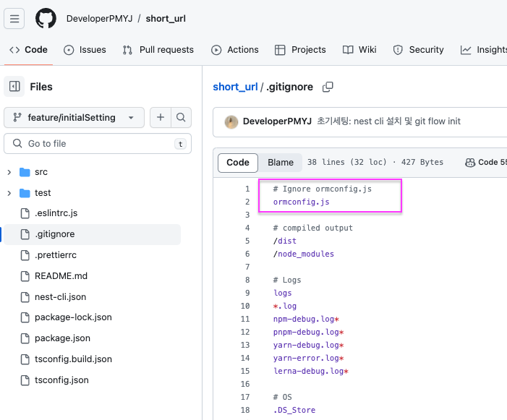Copy the file path icon
The width and height of the screenshot is (507, 420).
point(328,87)
